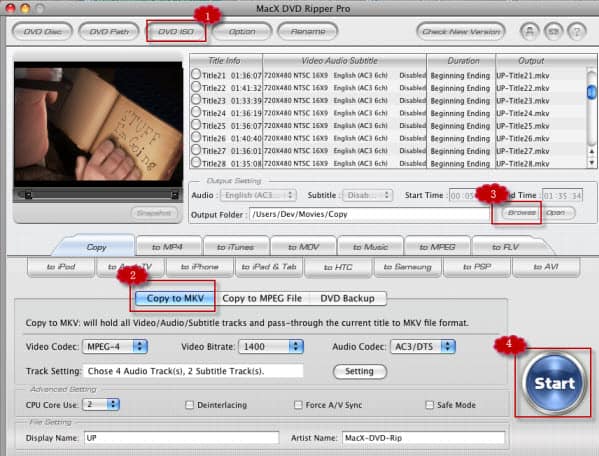Load a DVD ISO image
The image size is (599, 456).
[x=176, y=31]
